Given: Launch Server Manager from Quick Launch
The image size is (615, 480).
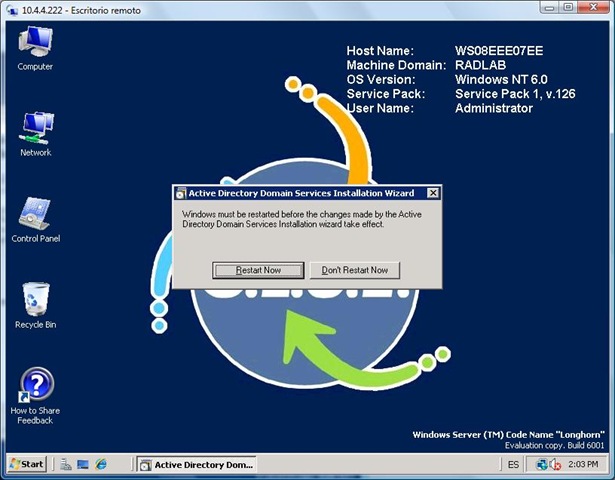Looking at the screenshot, I should click(65, 464).
